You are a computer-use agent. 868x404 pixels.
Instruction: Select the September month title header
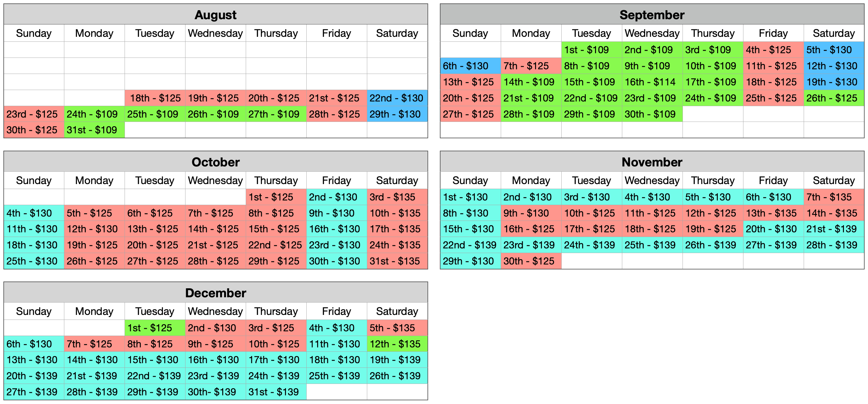tap(652, 15)
